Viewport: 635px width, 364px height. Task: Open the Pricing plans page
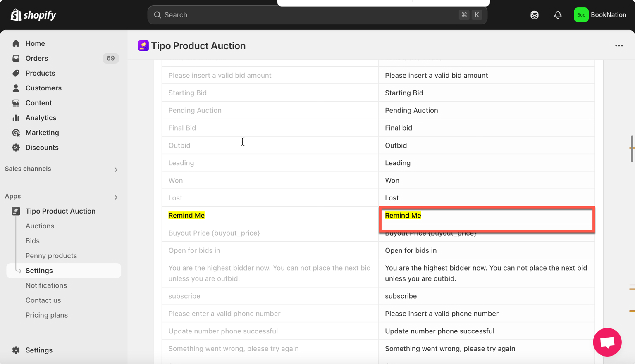[x=46, y=315]
